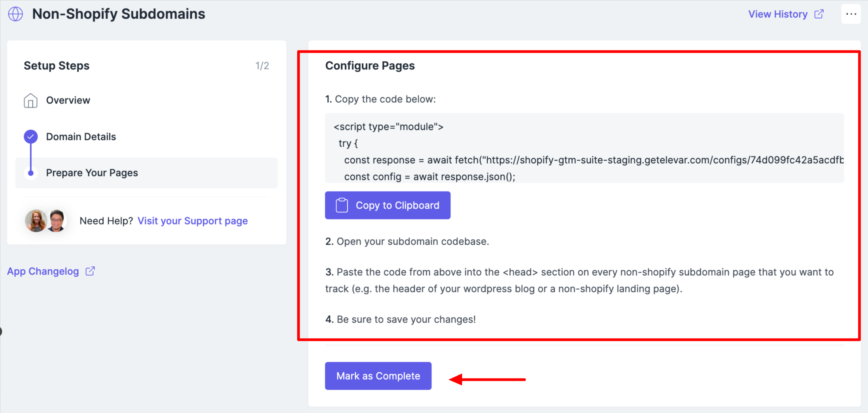Click the '1/2' step counter

point(262,66)
